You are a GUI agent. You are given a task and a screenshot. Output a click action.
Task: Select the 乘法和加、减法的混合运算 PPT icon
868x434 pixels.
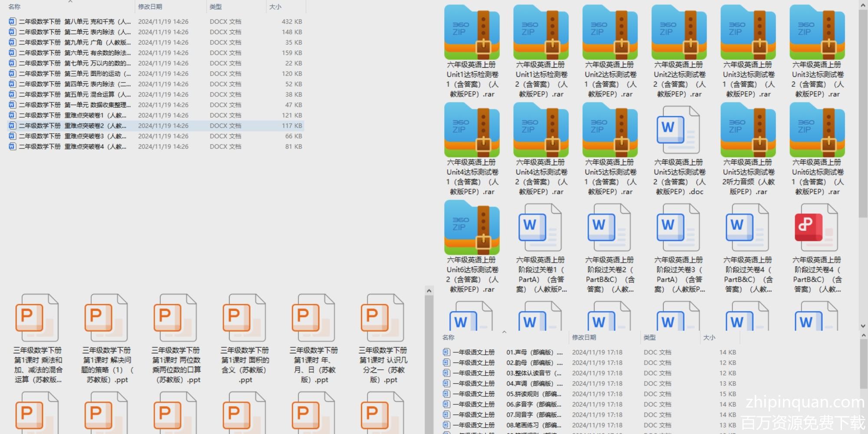37,318
